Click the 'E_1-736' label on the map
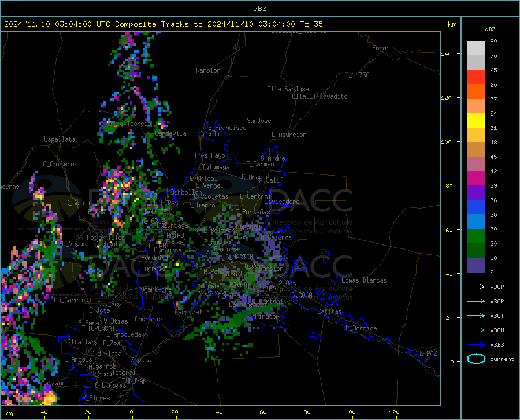Image resolution: width=520 pixels, height=420 pixels. pos(357,75)
